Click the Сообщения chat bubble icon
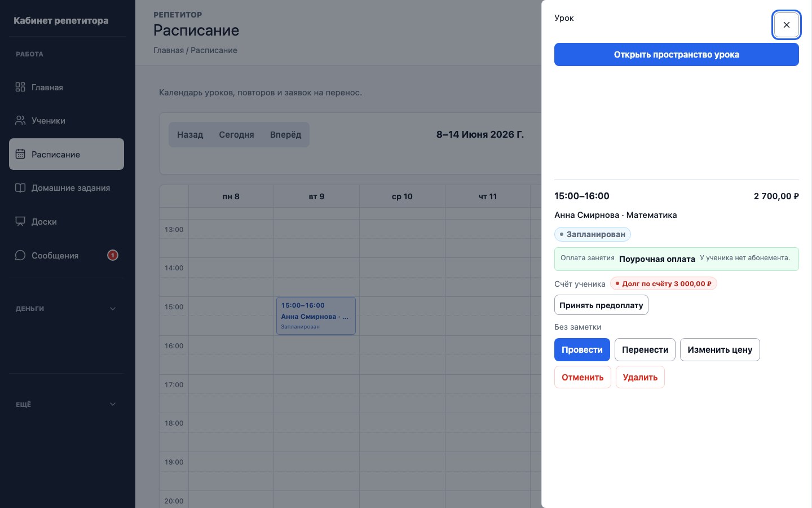 pos(20,255)
